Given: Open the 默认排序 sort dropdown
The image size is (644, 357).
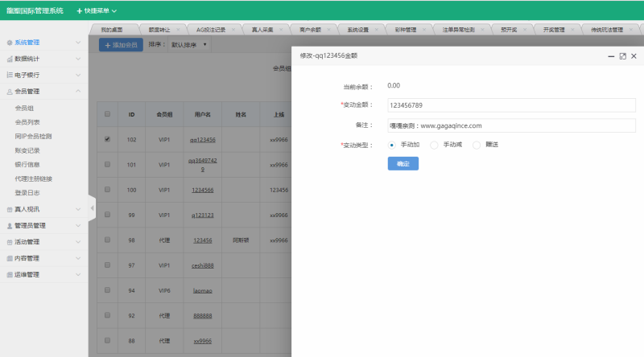Looking at the screenshot, I should (189, 45).
